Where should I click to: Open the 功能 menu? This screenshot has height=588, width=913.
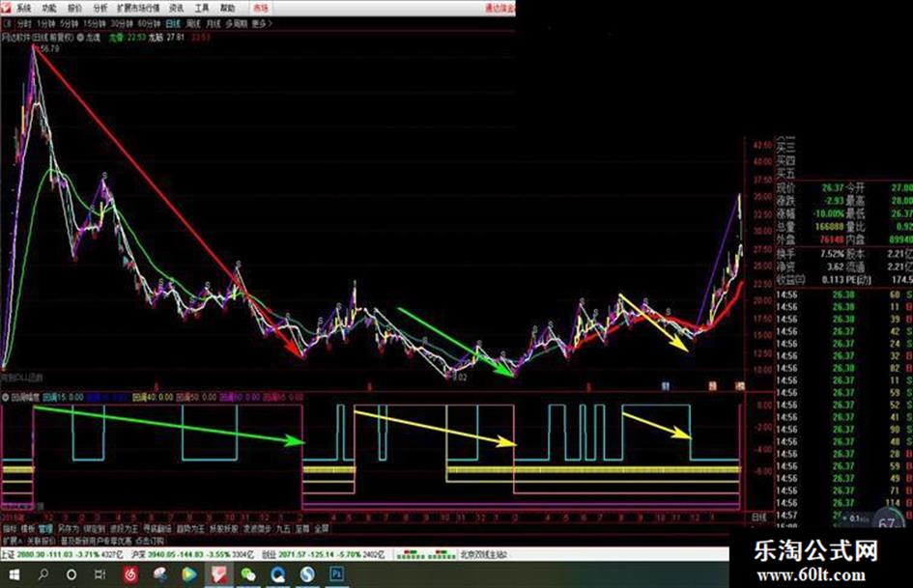(x=49, y=8)
